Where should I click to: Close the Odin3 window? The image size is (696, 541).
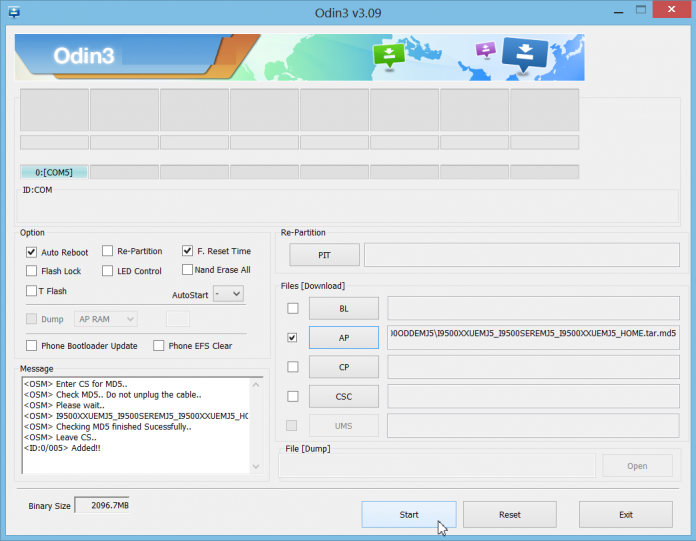(x=671, y=9)
